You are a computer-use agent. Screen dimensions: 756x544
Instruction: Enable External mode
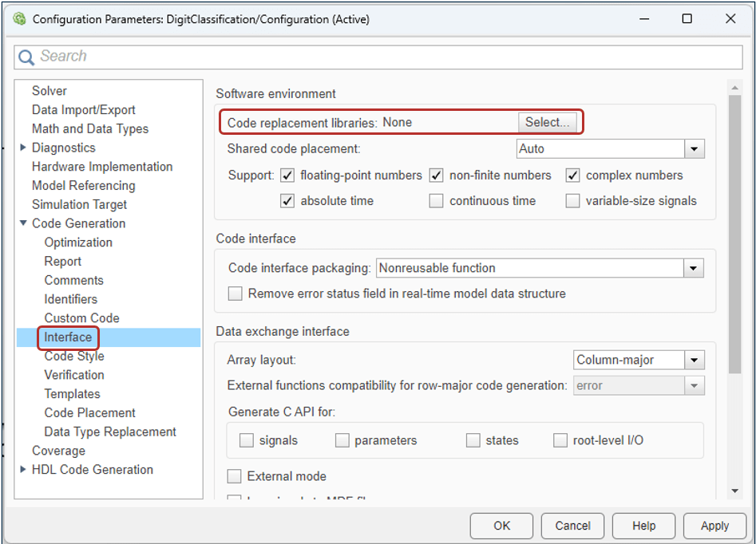[235, 476]
